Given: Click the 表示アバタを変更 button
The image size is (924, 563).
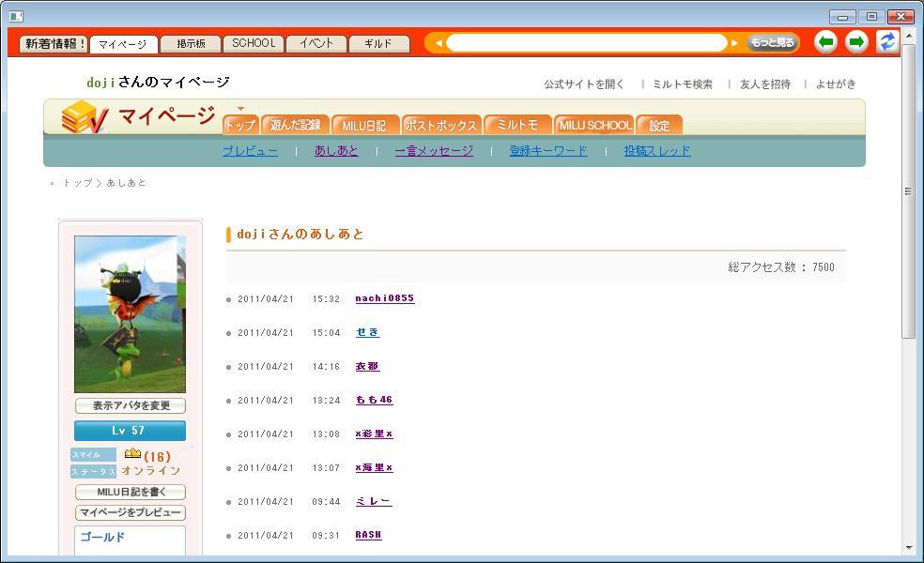Looking at the screenshot, I should click(130, 406).
